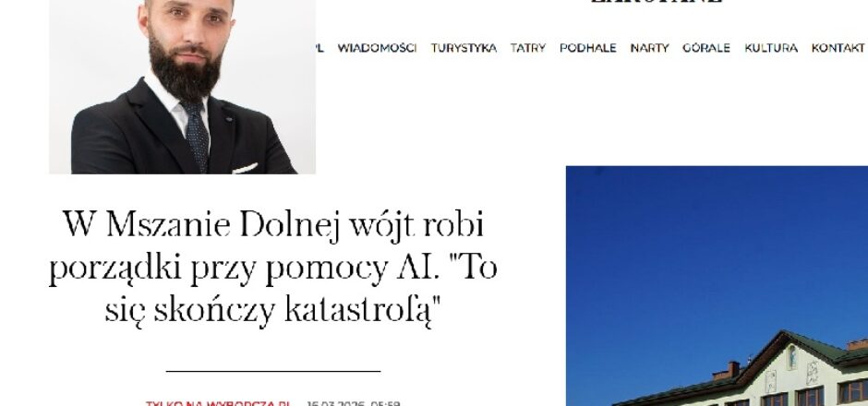Open the KULTURA menu item
The height and width of the screenshot is (406, 868).
click(771, 48)
